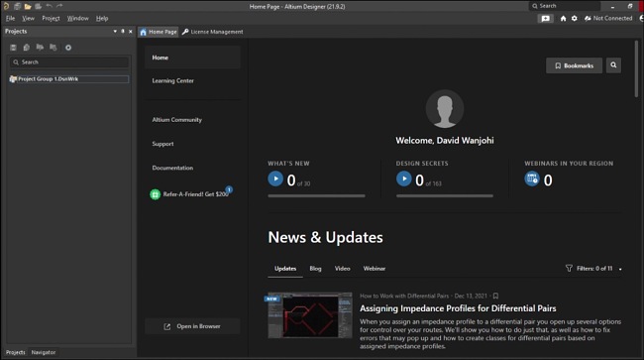Click the Altium logo icon in title bar
The width and height of the screenshot is (644, 360).
(x=6, y=6)
